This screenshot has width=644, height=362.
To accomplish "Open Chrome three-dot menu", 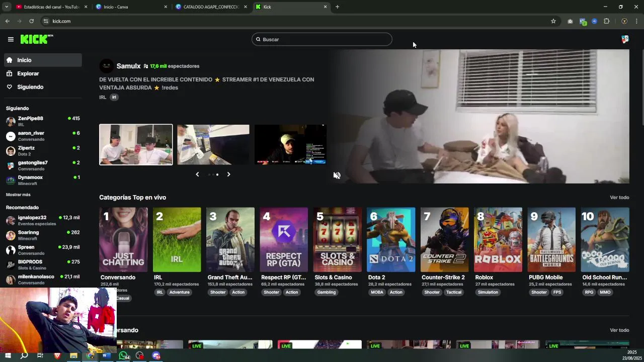I will pos(636,21).
